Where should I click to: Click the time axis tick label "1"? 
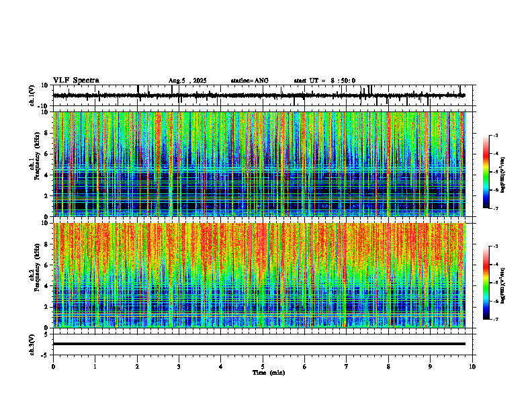(95, 367)
